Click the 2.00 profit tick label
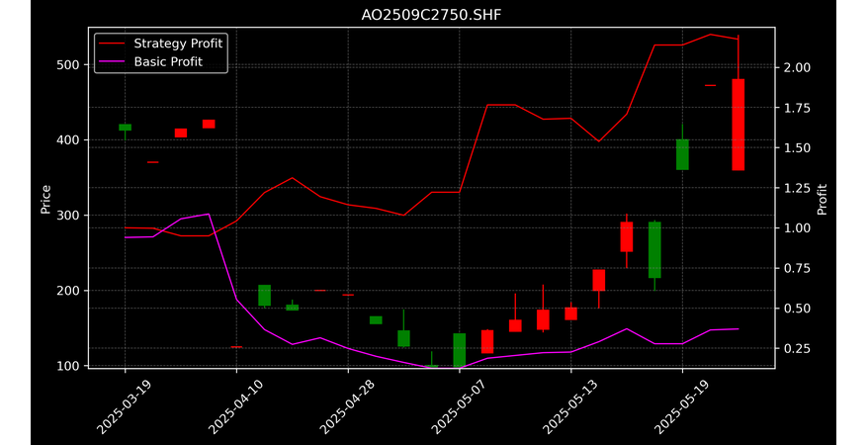Screen dimensions: 868x445 (x=796, y=67)
